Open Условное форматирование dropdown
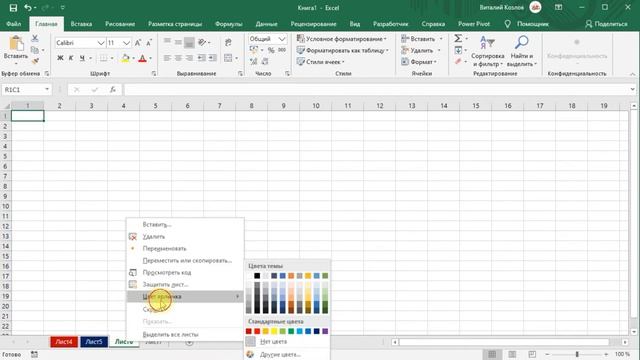Screen dimensions: 640x360 [x=342, y=39]
